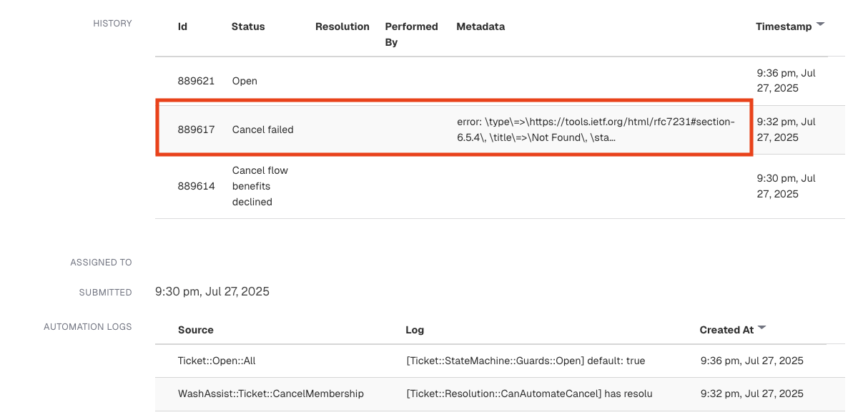The width and height of the screenshot is (868, 415).
Task: Click the Timestamp column header label
Action: (784, 26)
